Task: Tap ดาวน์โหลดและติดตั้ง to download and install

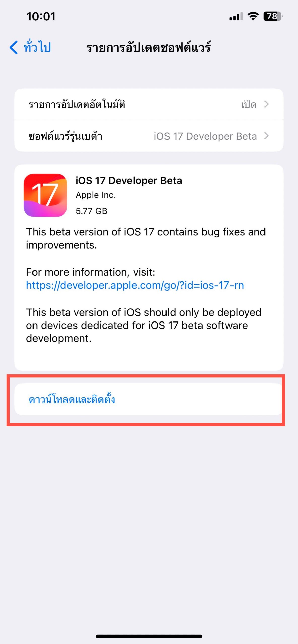Action: coord(72,399)
